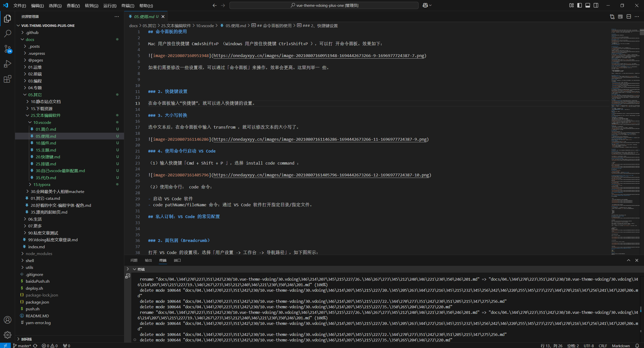
Task: Collapse the 25.文本编辑软件 folder
Action: pyautogui.click(x=69, y=115)
